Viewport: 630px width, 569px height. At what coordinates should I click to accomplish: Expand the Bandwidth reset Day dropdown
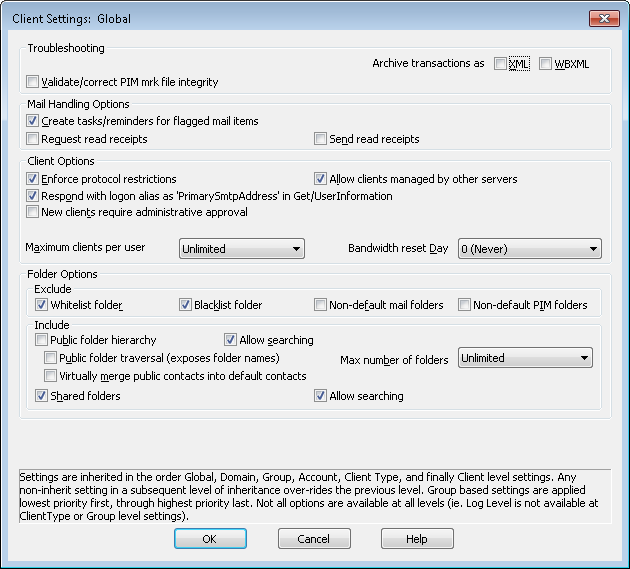pyautogui.click(x=529, y=249)
